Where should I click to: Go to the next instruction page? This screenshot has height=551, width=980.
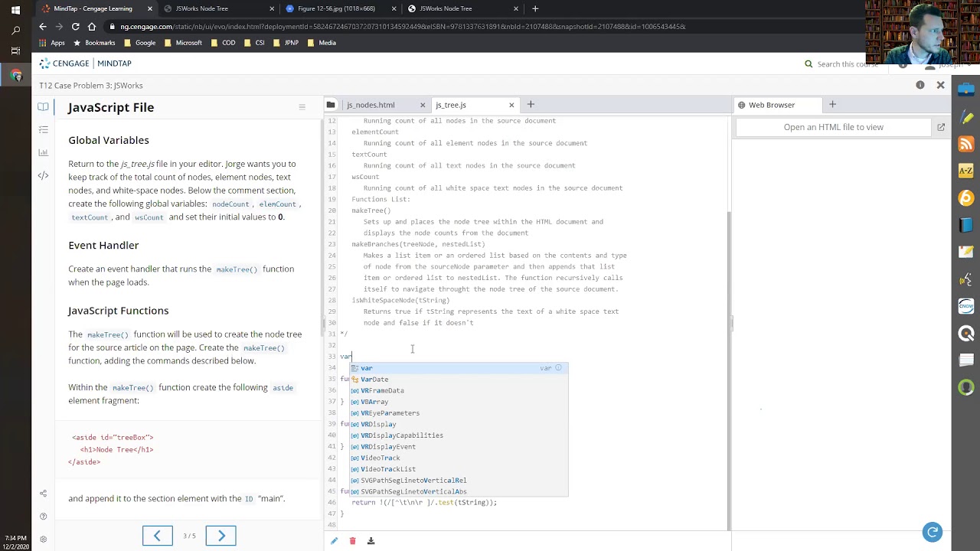(221, 536)
